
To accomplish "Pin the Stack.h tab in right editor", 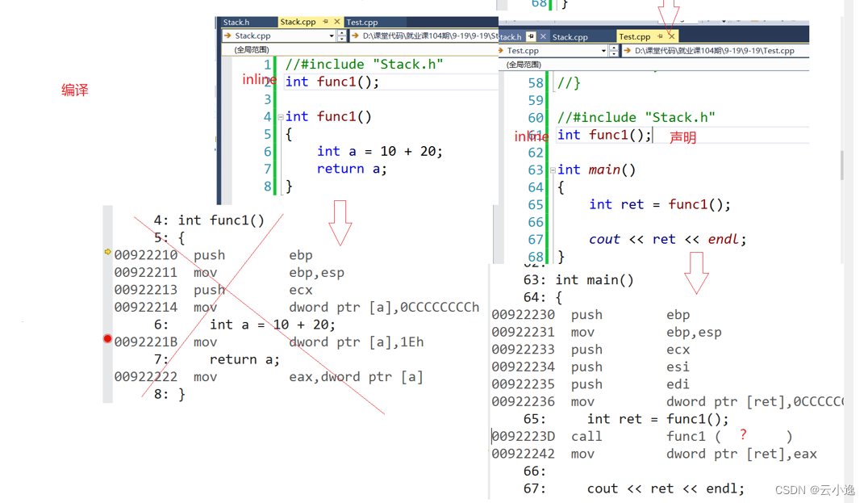I will click(x=531, y=36).
